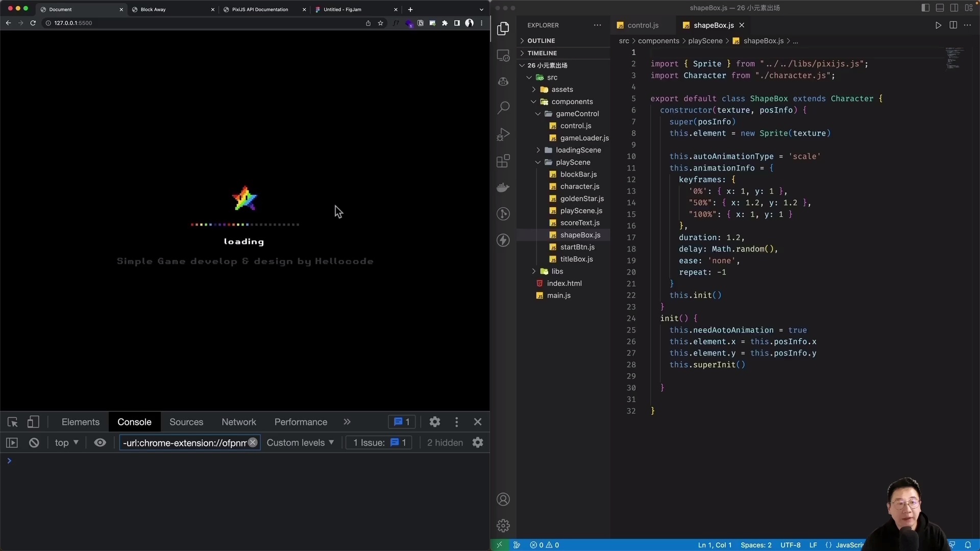Switch to the control.js editor tab
The width and height of the screenshot is (980, 551).
(642, 25)
